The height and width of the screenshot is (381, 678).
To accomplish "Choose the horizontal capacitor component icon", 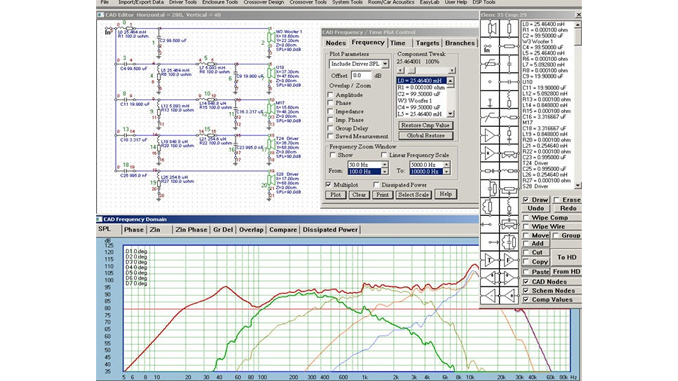I will [x=509, y=82].
